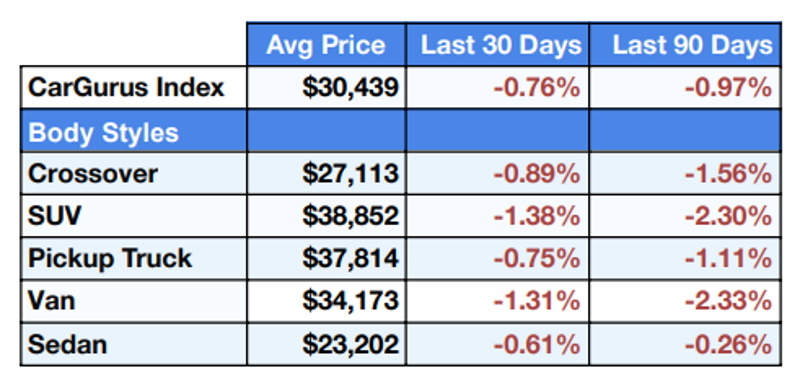Click the $37,814 Pickup Truck price
Screen dimensions: 800x386
(x=350, y=259)
